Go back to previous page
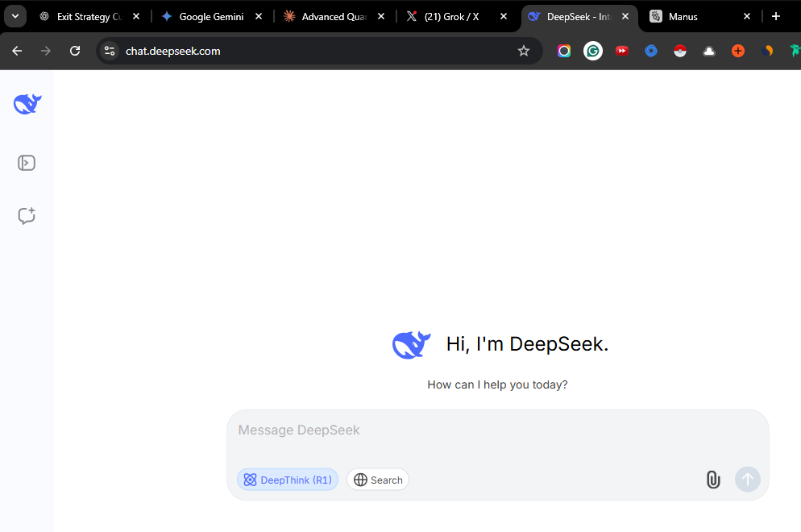Image resolution: width=801 pixels, height=532 pixels. tap(17, 51)
